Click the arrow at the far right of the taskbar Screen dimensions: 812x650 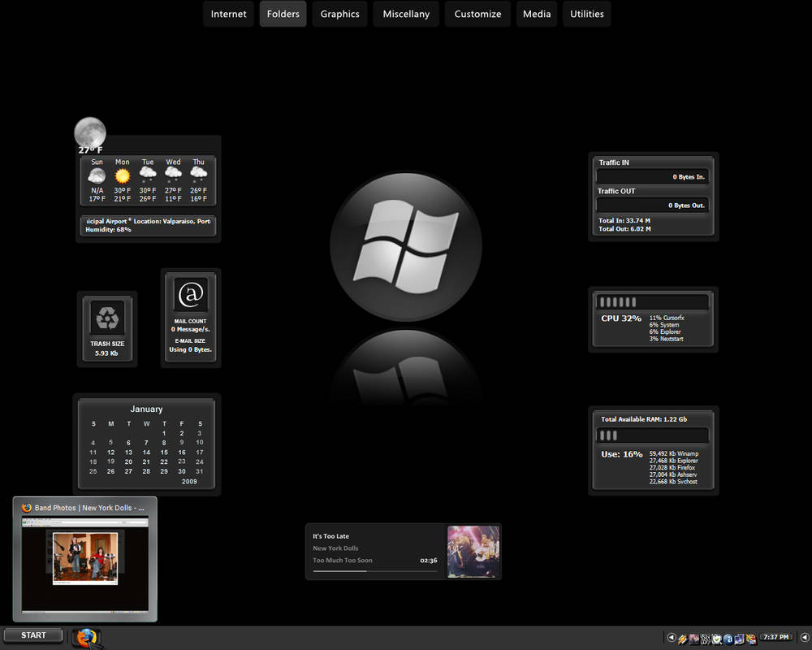[803, 638]
